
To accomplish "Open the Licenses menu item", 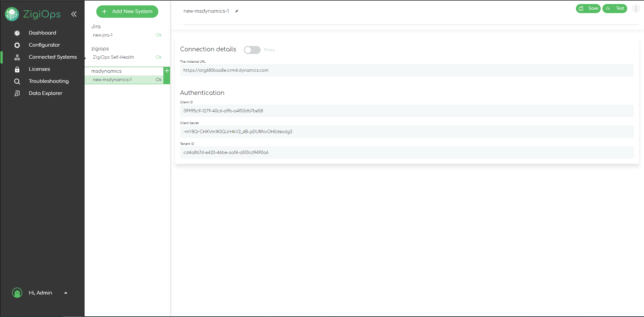I will pyautogui.click(x=39, y=69).
